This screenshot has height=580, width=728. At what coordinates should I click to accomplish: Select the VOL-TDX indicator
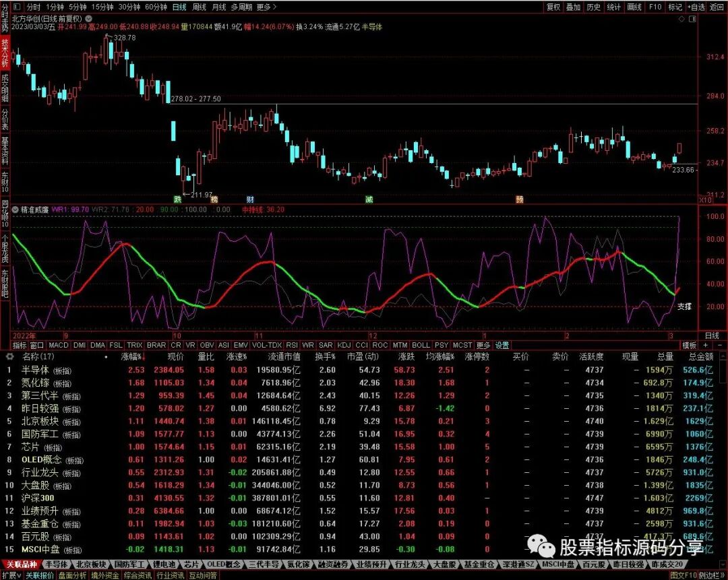click(267, 345)
